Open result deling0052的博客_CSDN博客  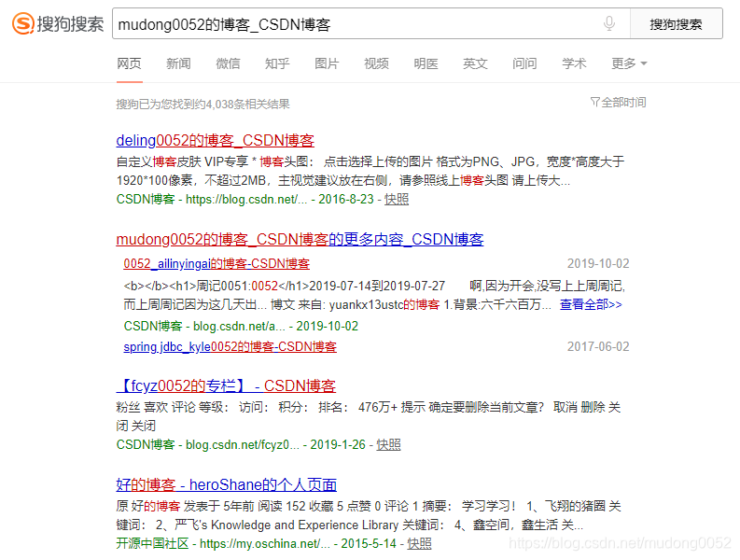[x=216, y=140]
